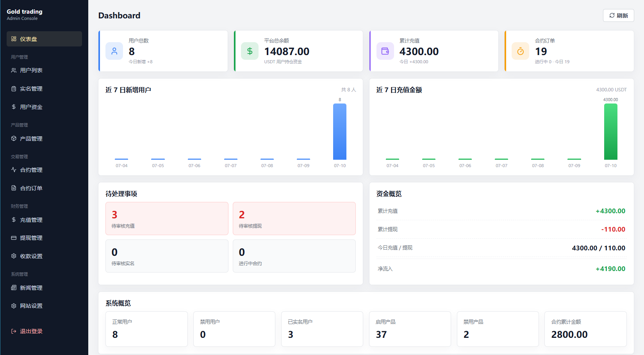Open 仪表盘 dashboard menu item
Screen dimensions: 644x355
pyautogui.click(x=44, y=39)
